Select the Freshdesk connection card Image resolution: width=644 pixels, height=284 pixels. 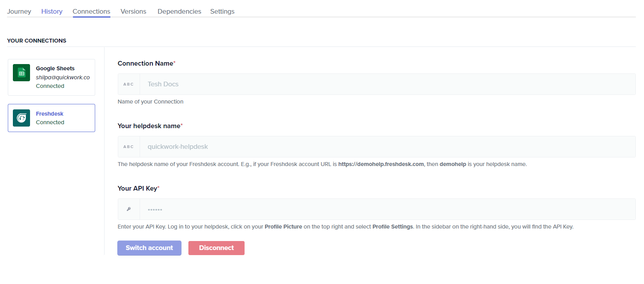[x=51, y=118]
